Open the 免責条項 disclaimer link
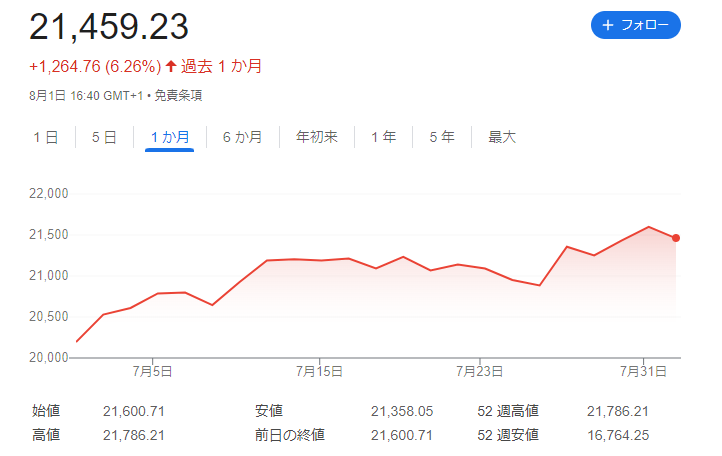 (x=178, y=95)
